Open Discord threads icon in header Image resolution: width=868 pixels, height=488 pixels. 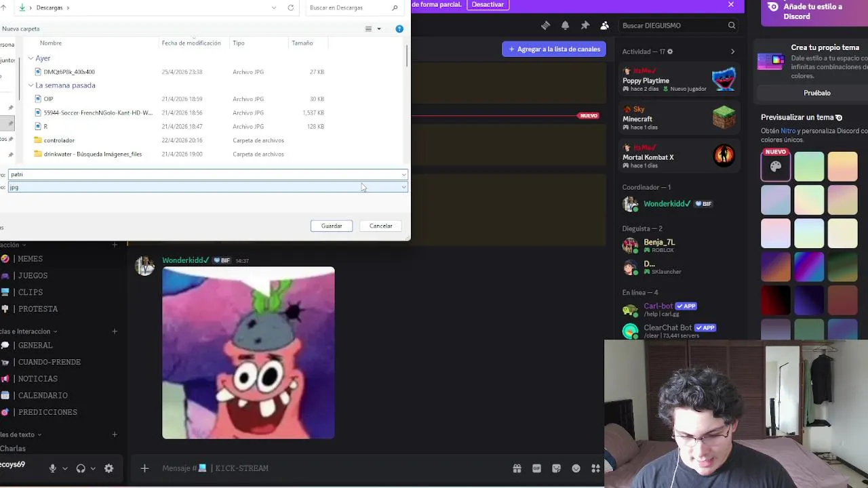[x=545, y=25]
